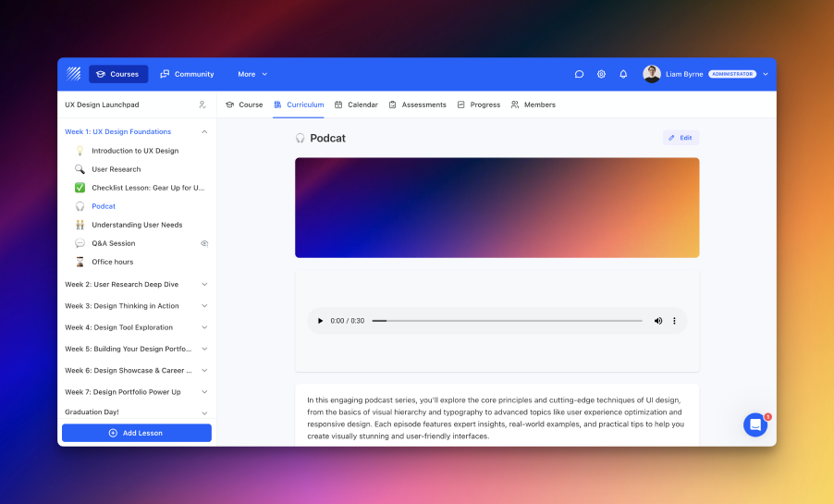The width and height of the screenshot is (834, 504).
Task: Click the headphones icon beside Podcat heading
Action: (300, 138)
